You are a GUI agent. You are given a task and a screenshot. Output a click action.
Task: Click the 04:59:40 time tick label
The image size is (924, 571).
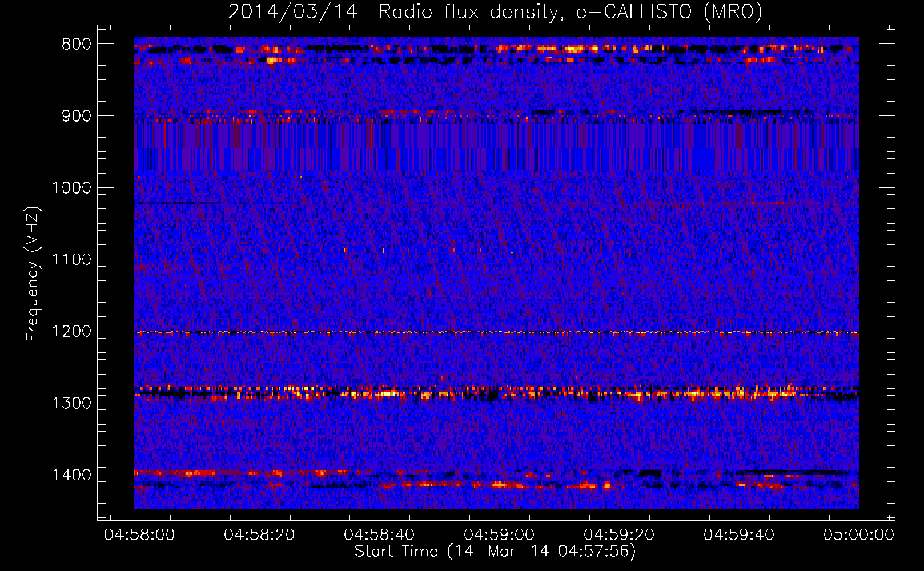pyautogui.click(x=740, y=535)
